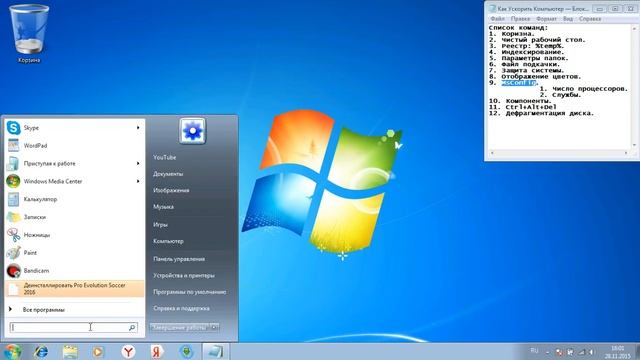Open Калькулятор from the Start menu
Screen dimensions: 640x360
[x=74, y=199]
